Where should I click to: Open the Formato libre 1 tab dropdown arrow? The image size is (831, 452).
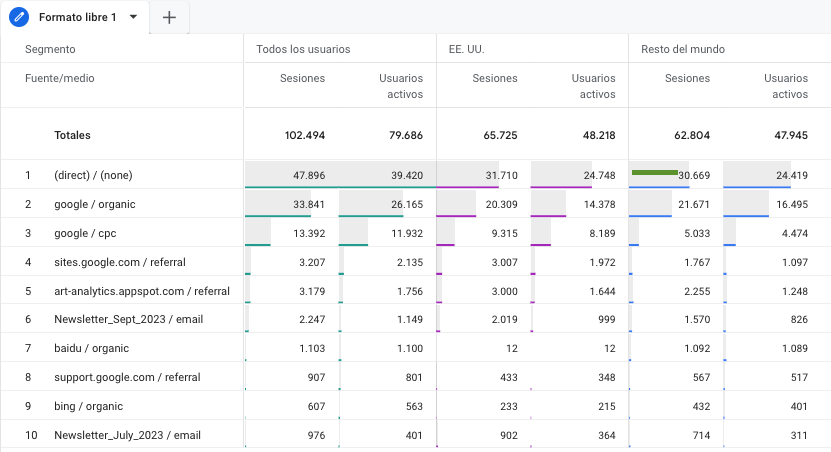[133, 17]
